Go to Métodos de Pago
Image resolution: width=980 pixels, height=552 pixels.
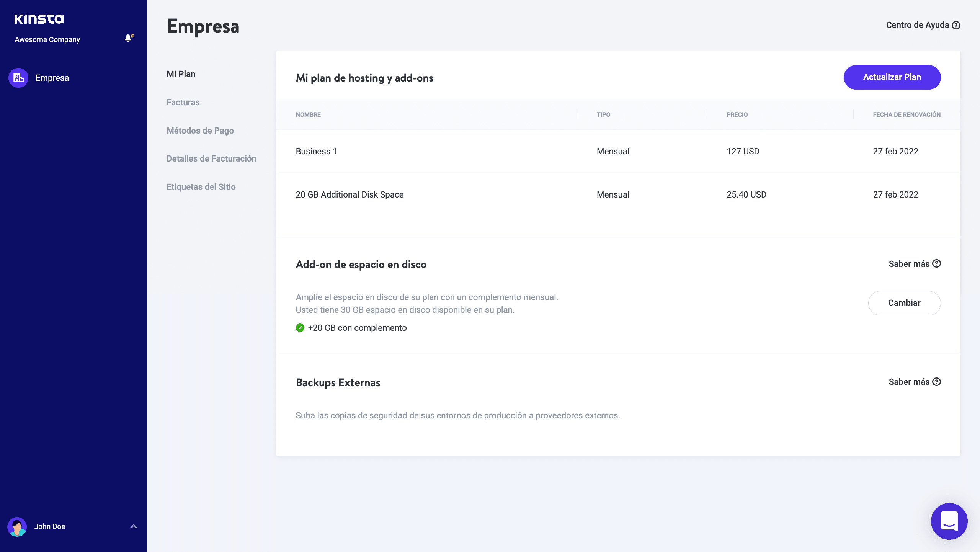[200, 131]
